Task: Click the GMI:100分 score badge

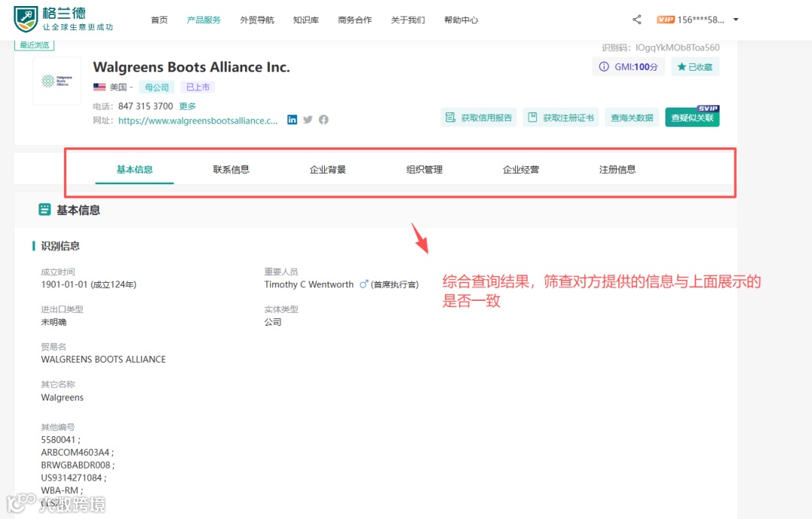Action: (x=628, y=67)
